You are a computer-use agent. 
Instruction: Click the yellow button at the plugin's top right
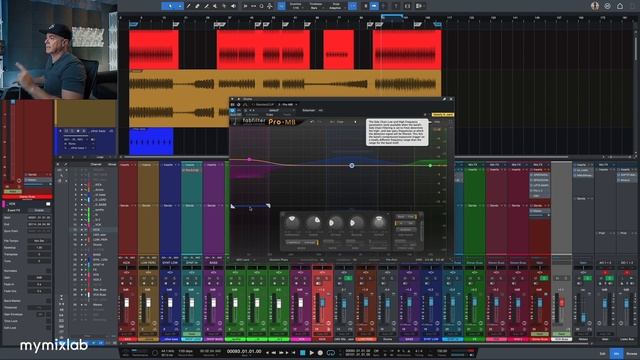(x=443, y=115)
